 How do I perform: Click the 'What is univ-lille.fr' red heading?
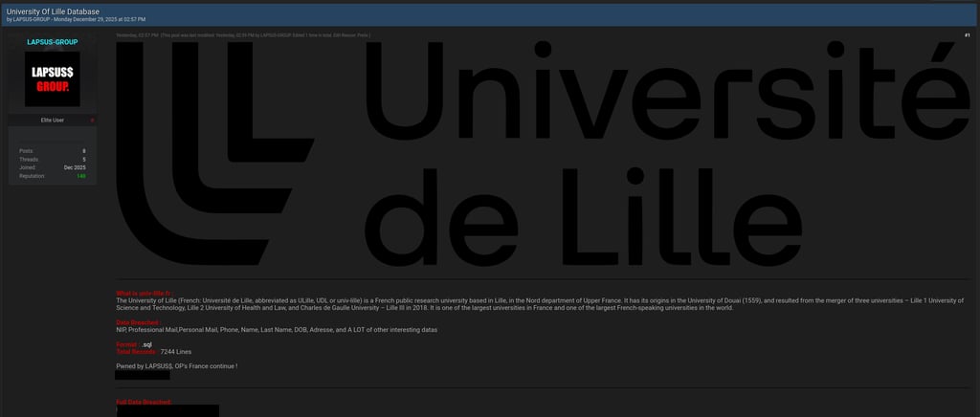(x=145, y=293)
